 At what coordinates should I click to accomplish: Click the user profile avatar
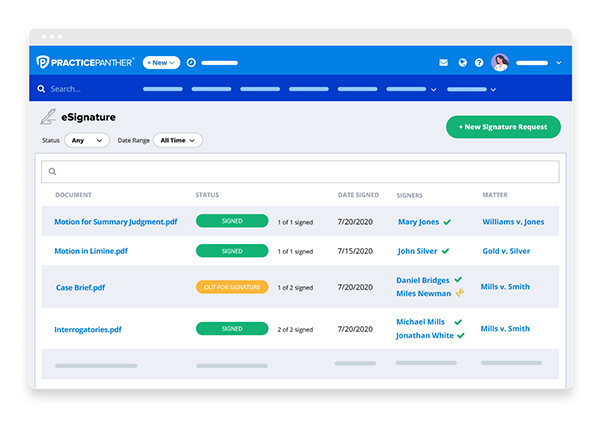pyautogui.click(x=500, y=62)
